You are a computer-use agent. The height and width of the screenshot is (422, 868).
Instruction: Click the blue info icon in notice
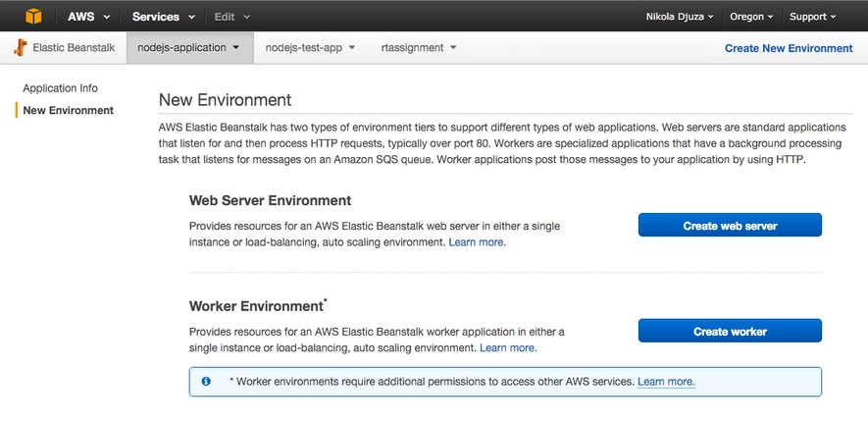pos(206,381)
